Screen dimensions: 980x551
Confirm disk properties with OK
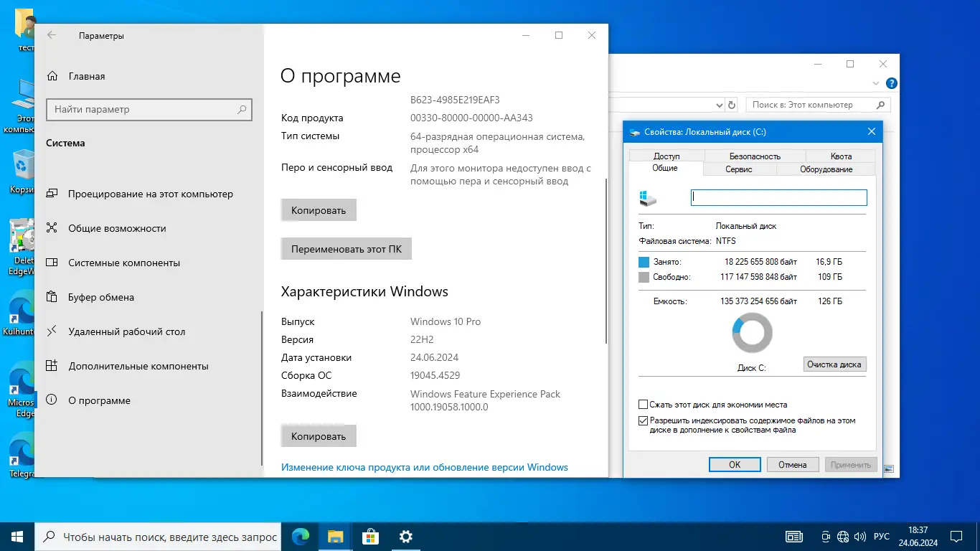[735, 465]
